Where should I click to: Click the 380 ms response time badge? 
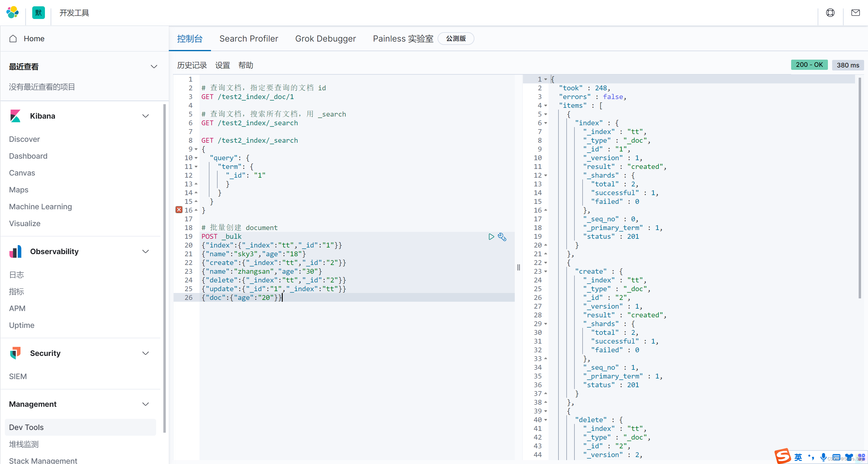click(848, 65)
